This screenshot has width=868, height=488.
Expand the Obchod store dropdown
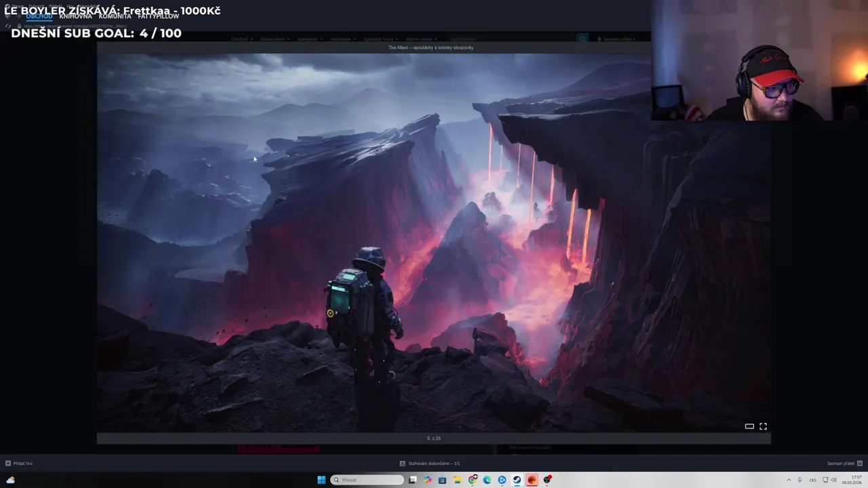(241, 39)
